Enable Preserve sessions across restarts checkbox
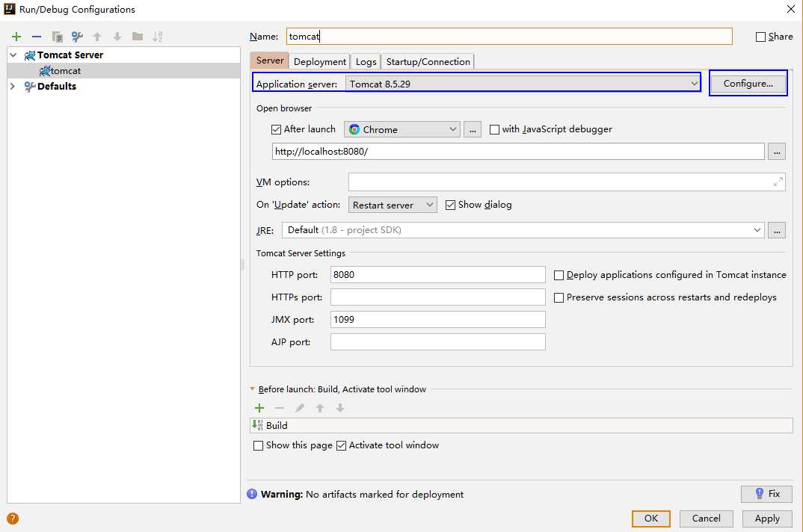The image size is (803, 532). point(559,297)
